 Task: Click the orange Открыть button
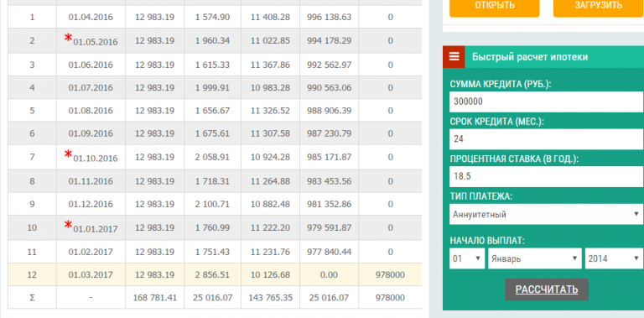point(495,8)
